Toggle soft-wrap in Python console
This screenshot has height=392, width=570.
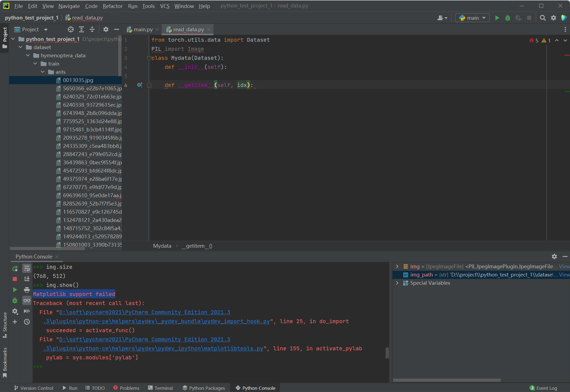pyautogui.click(x=27, y=268)
